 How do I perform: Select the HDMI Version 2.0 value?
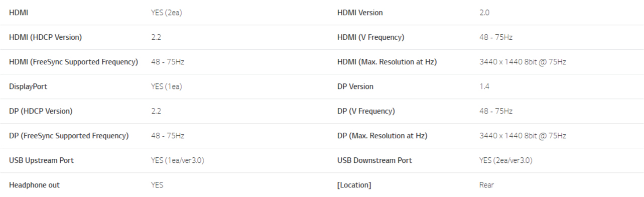point(484,13)
